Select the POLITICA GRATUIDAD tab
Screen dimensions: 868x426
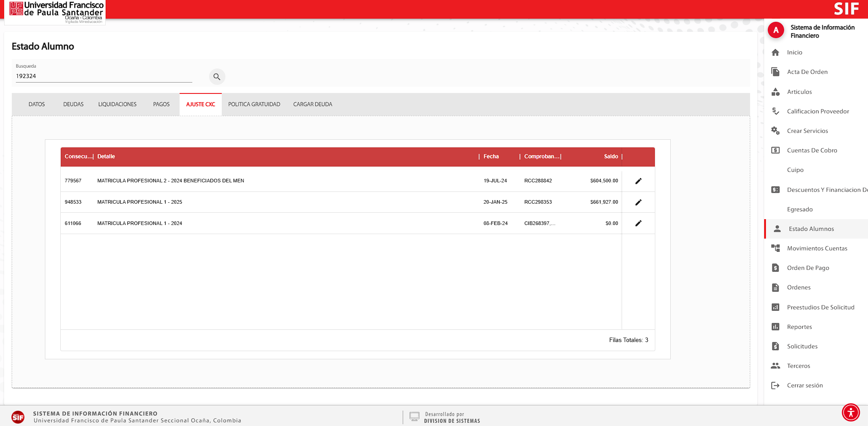click(x=254, y=104)
